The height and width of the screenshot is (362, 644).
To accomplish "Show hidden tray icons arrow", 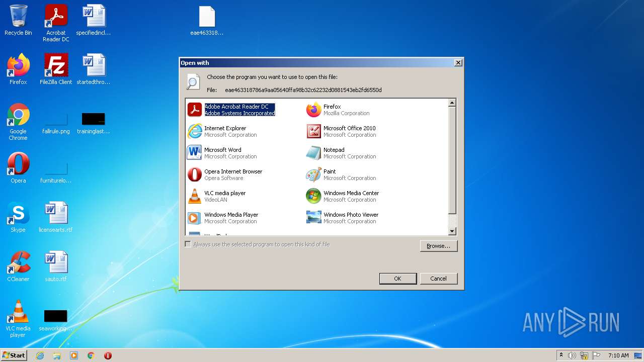I will [x=561, y=355].
